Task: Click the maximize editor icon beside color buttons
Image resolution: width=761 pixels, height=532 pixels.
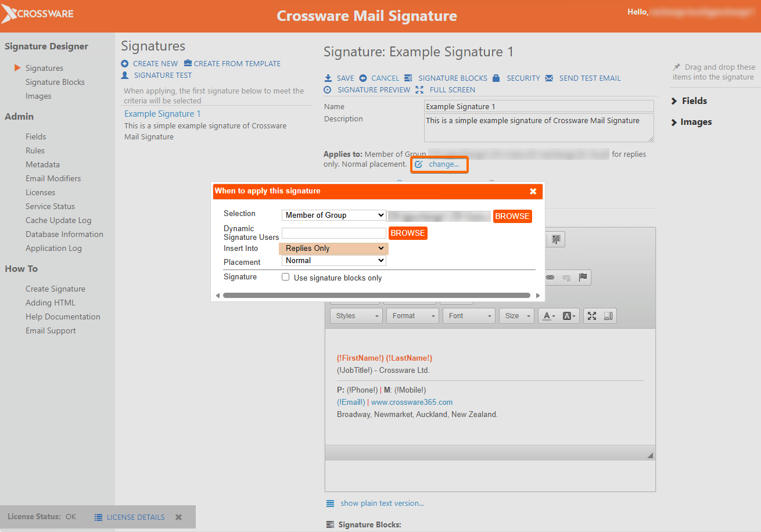Action: click(x=592, y=316)
